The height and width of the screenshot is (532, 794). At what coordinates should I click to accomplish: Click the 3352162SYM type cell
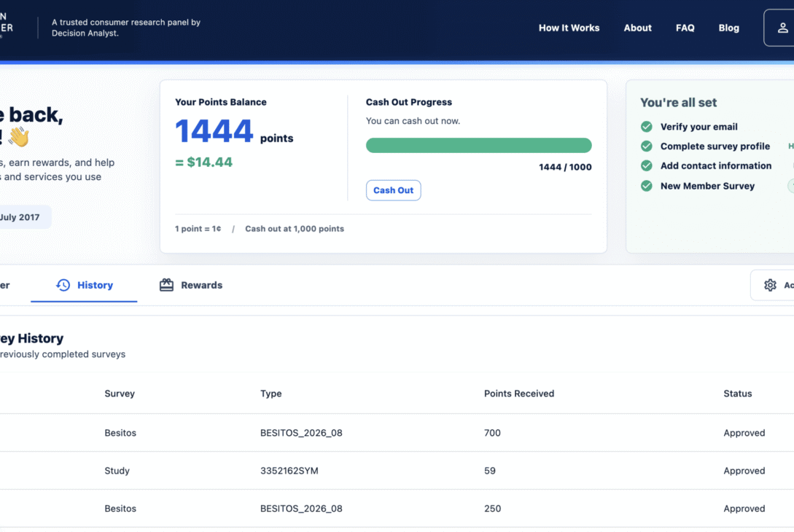coord(289,471)
